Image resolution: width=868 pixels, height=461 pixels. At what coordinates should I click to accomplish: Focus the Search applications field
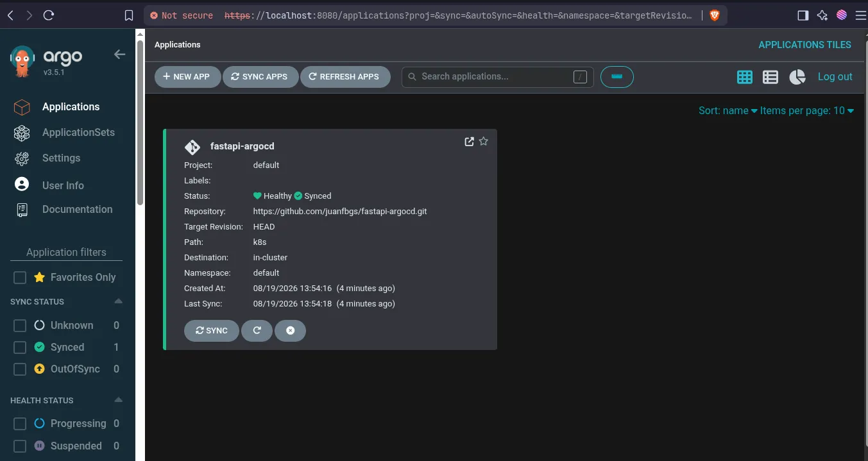click(497, 77)
